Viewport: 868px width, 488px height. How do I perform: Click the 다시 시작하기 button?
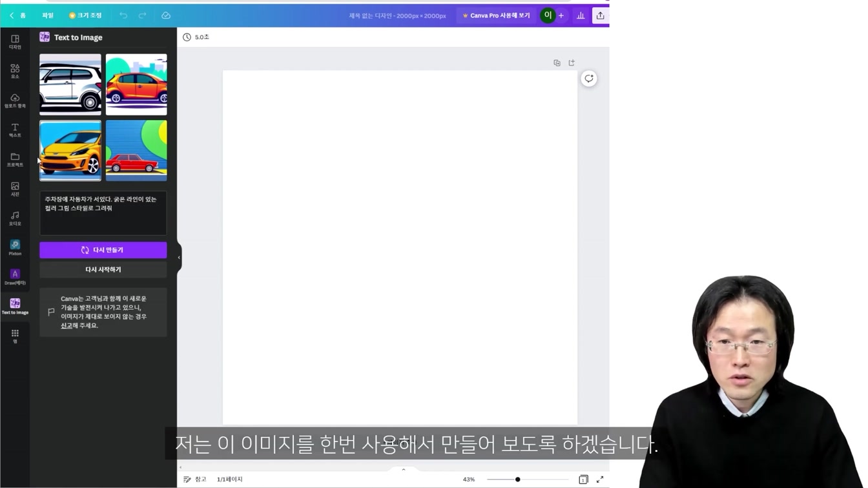(x=103, y=269)
